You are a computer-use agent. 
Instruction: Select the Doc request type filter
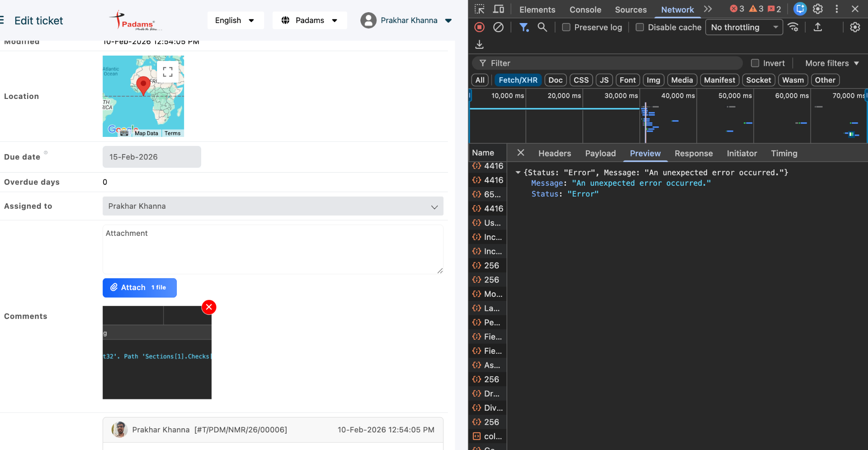click(555, 80)
